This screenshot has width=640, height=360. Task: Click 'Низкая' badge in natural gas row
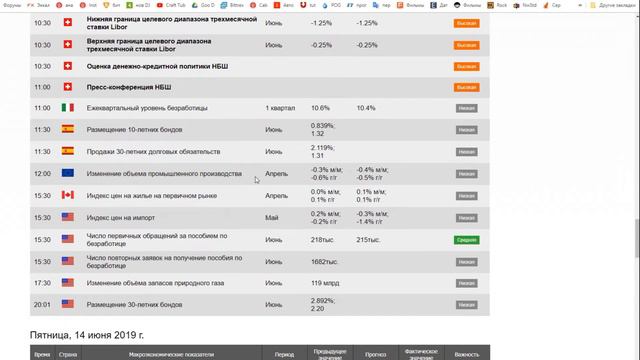[x=467, y=283]
